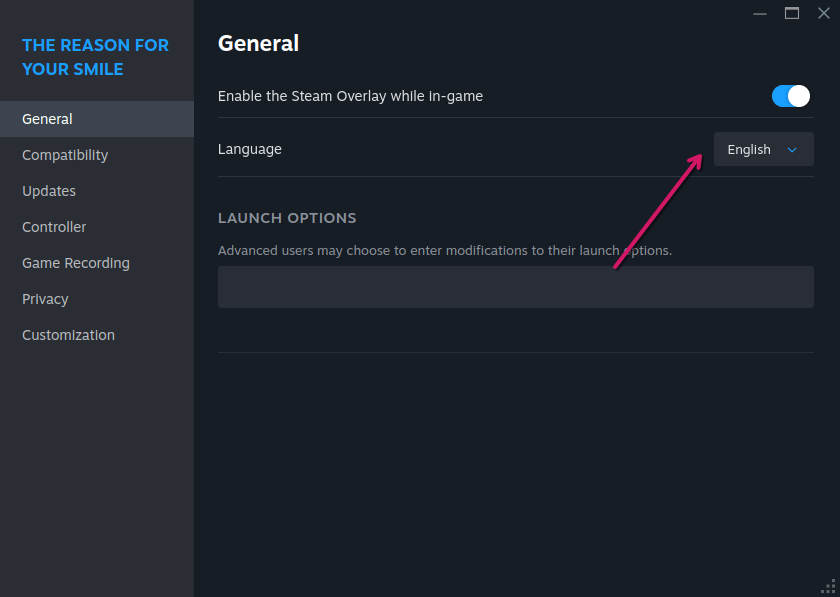Click the Language setting label
Image resolution: width=840 pixels, height=597 pixels.
point(250,149)
